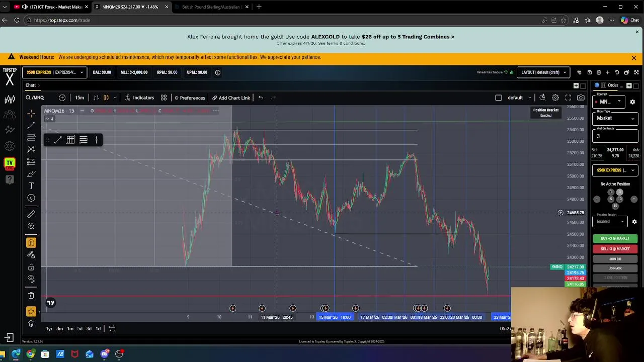This screenshot has width=644, height=362.
Task: Open Position Bracket settings gear
Action: click(x=634, y=222)
